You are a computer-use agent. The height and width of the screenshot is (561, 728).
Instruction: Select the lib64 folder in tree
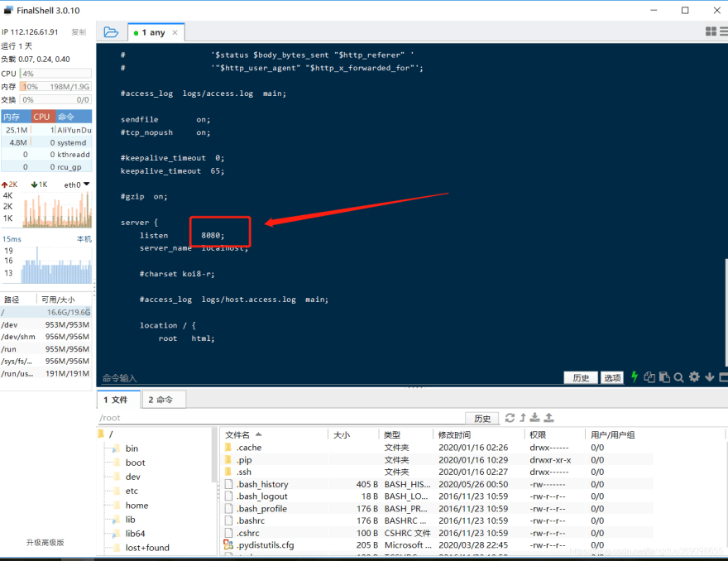click(135, 534)
